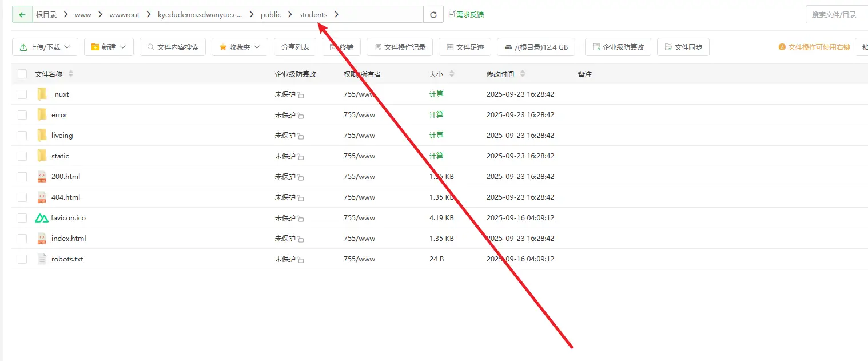Image resolution: width=868 pixels, height=361 pixels.
Task: Click lock icon in robots.txt row
Action: click(x=300, y=260)
